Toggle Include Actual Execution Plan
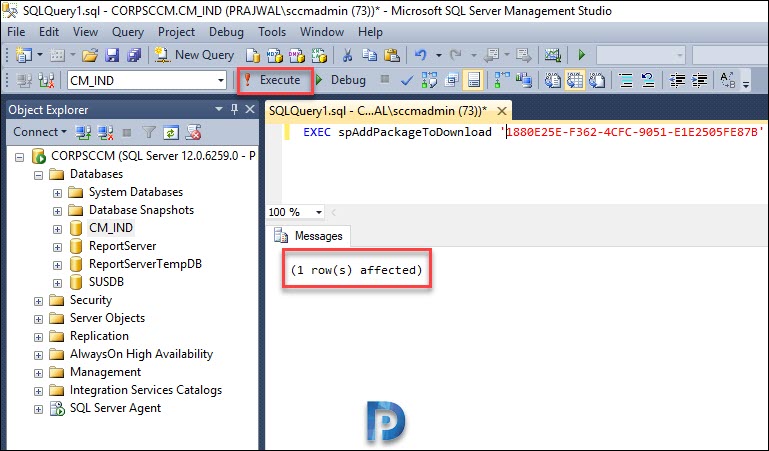 [502, 80]
